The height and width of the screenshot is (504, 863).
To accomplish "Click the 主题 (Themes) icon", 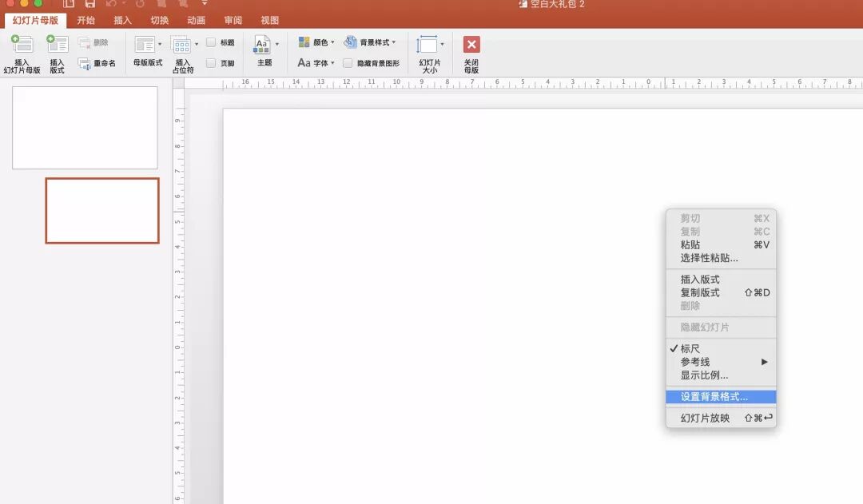I will (262, 44).
